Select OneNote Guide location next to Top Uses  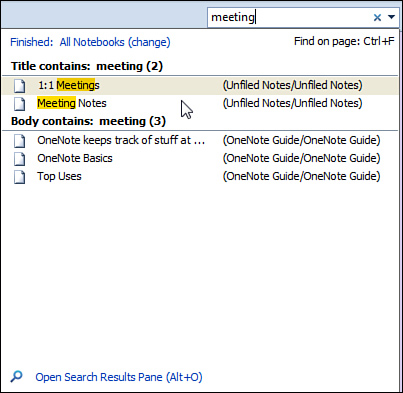click(301, 176)
